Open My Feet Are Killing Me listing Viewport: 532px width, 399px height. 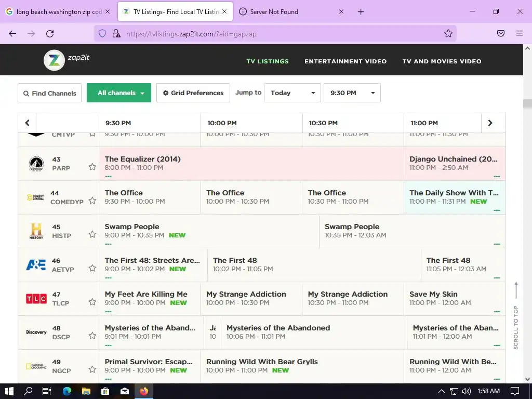(150, 299)
